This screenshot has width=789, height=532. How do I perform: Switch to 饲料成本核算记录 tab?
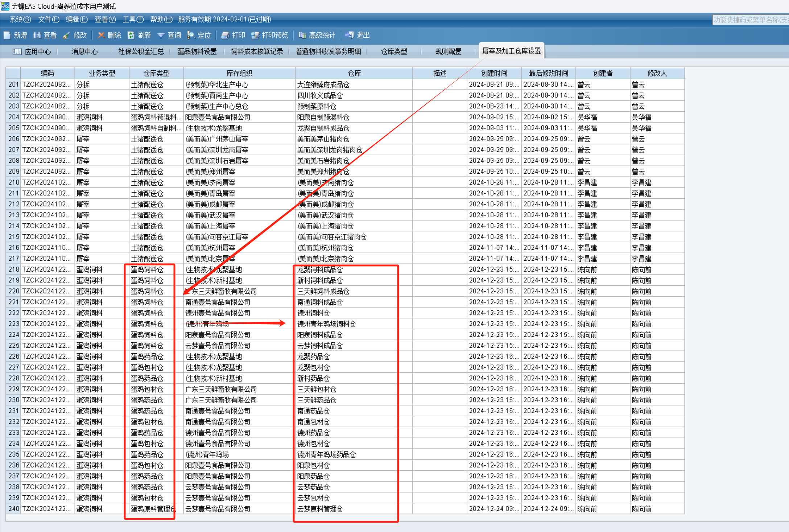[257, 51]
